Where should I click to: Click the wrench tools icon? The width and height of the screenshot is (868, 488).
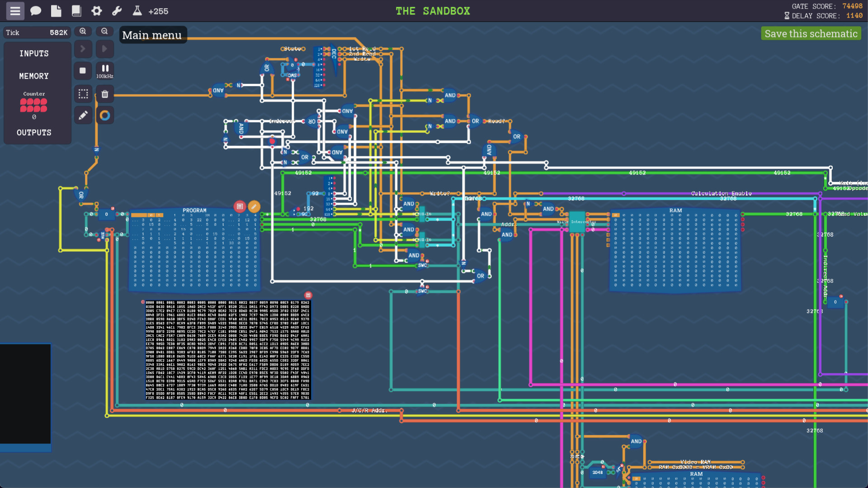pyautogui.click(x=117, y=11)
